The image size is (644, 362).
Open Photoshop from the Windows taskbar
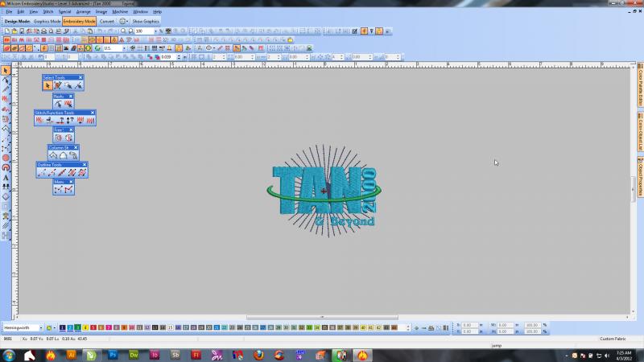coord(113,355)
